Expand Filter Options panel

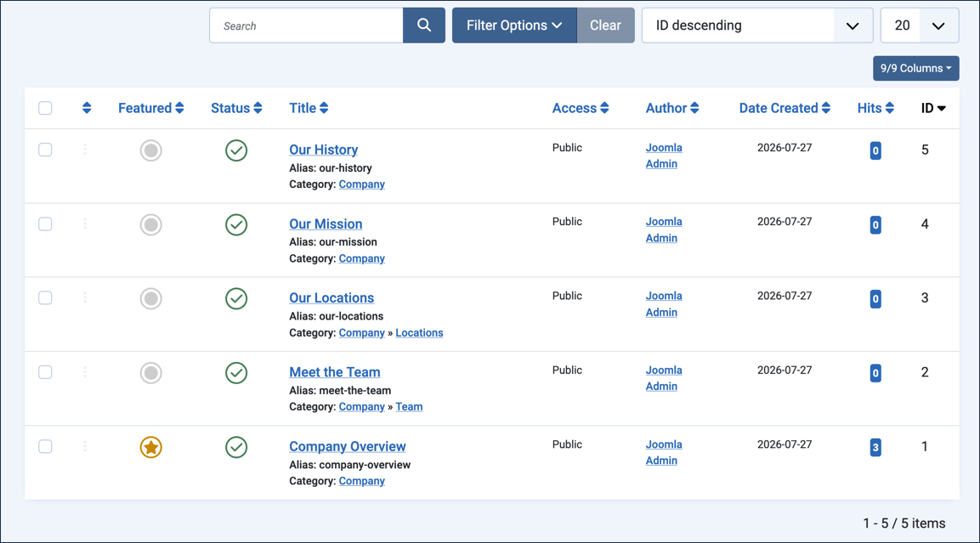click(514, 25)
